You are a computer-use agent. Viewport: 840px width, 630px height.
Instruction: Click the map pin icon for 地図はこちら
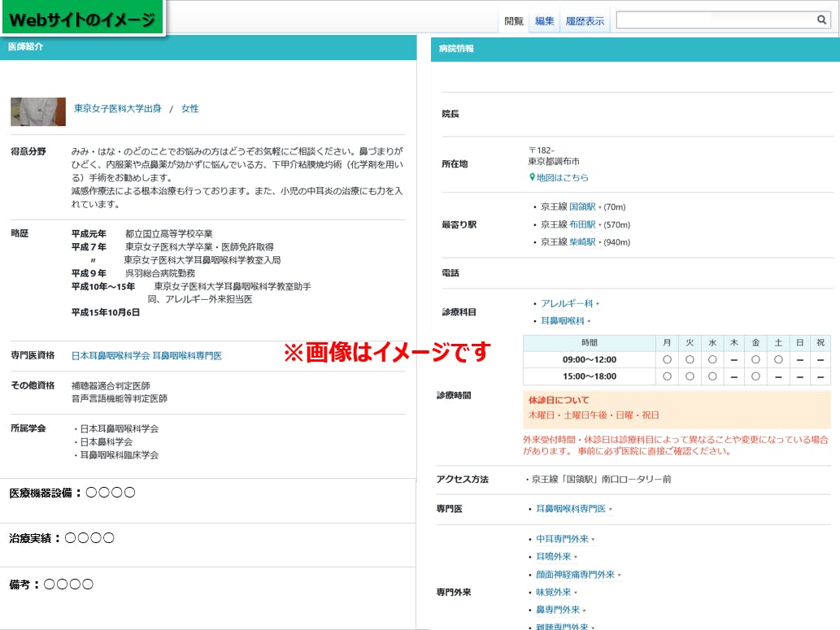click(x=532, y=177)
